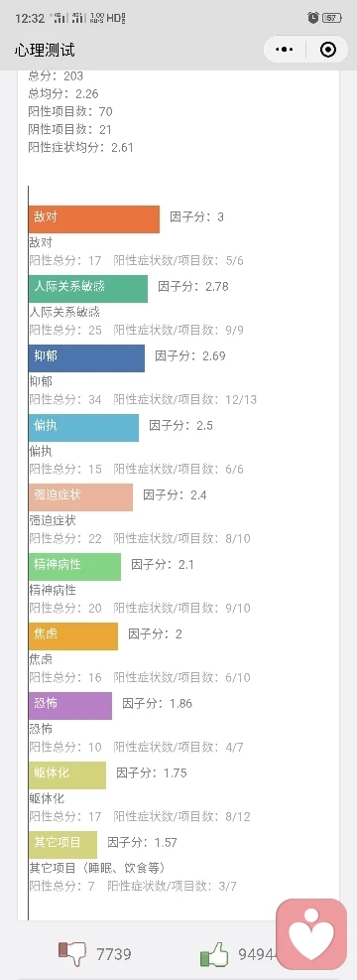
Task: Open the three-dot mini program menu
Action: coord(284,50)
